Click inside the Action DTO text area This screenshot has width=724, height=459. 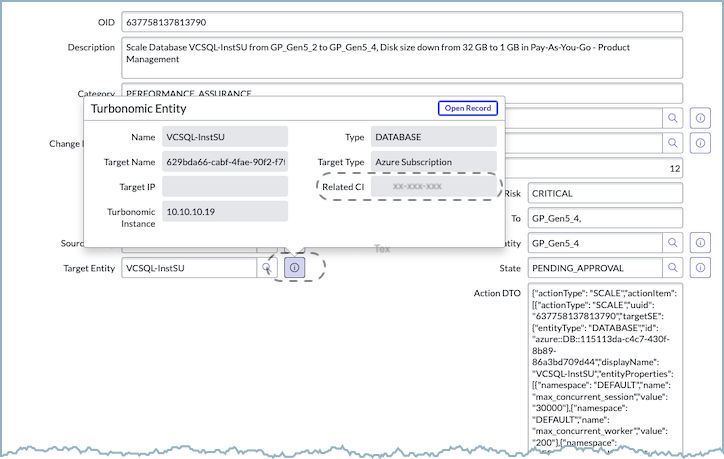click(605, 367)
